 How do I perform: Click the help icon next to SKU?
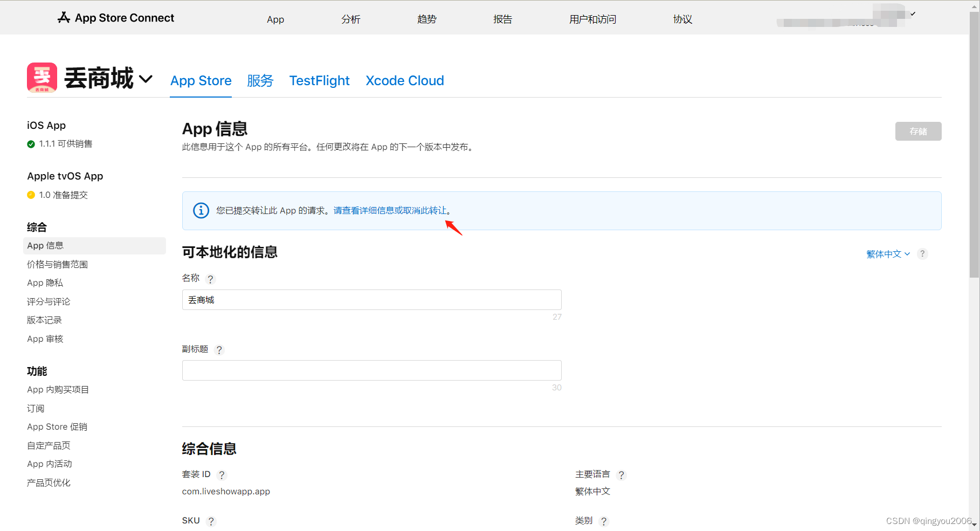pos(211,521)
